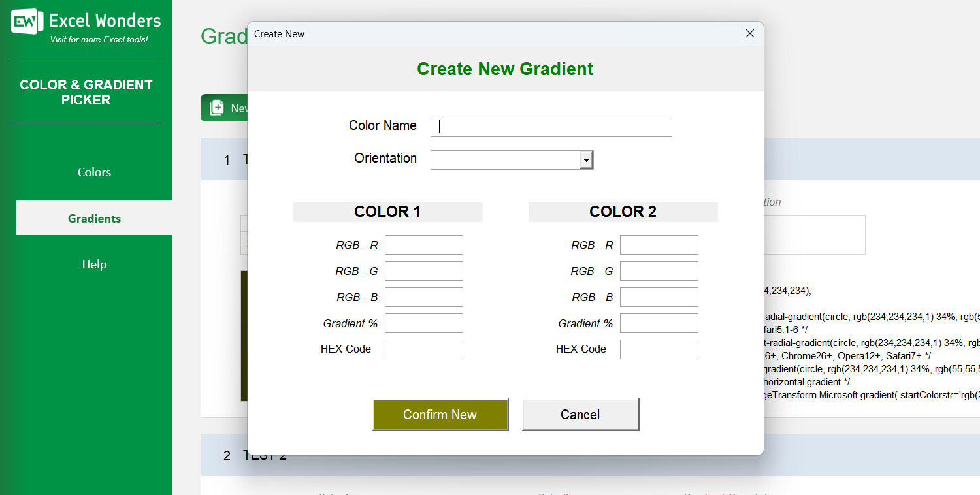
Task: Switch to the Gradients section
Action: (x=94, y=218)
